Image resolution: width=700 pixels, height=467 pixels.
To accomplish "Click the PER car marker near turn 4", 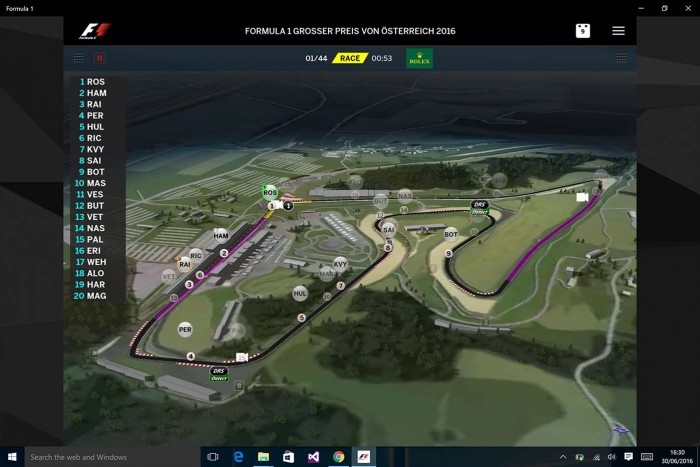I will (x=185, y=329).
